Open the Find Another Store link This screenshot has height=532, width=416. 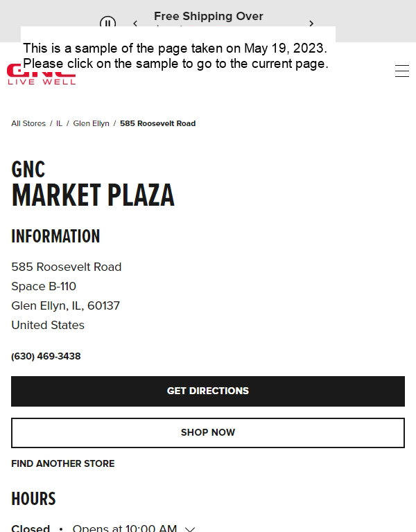click(63, 463)
